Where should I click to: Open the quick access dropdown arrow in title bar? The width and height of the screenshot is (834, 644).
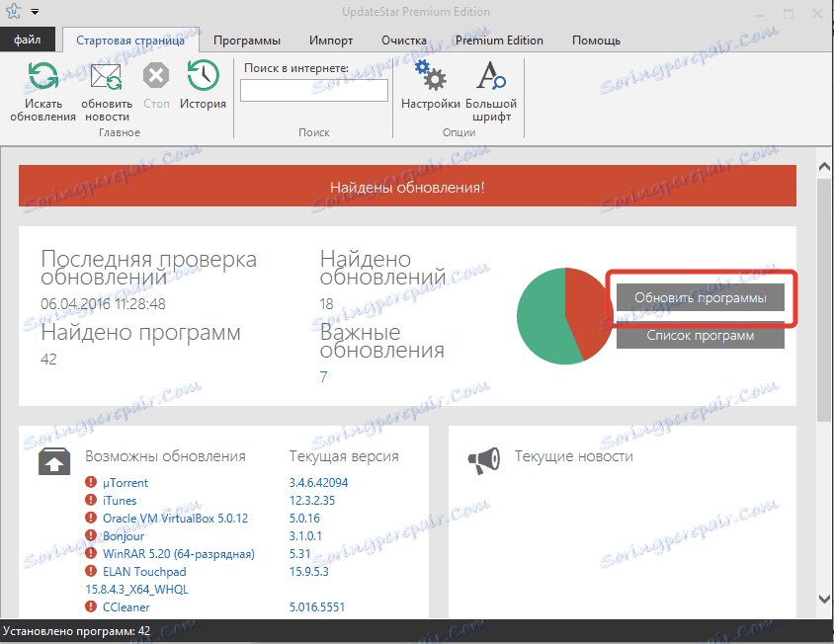pos(35,12)
